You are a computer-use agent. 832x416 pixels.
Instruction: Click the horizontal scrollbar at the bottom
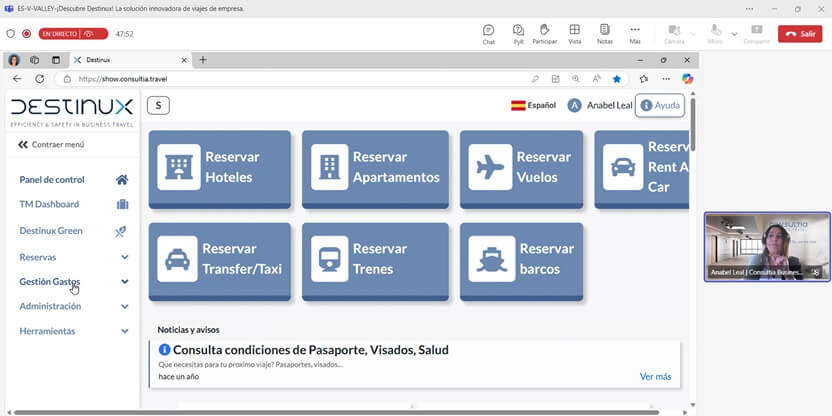336,412
